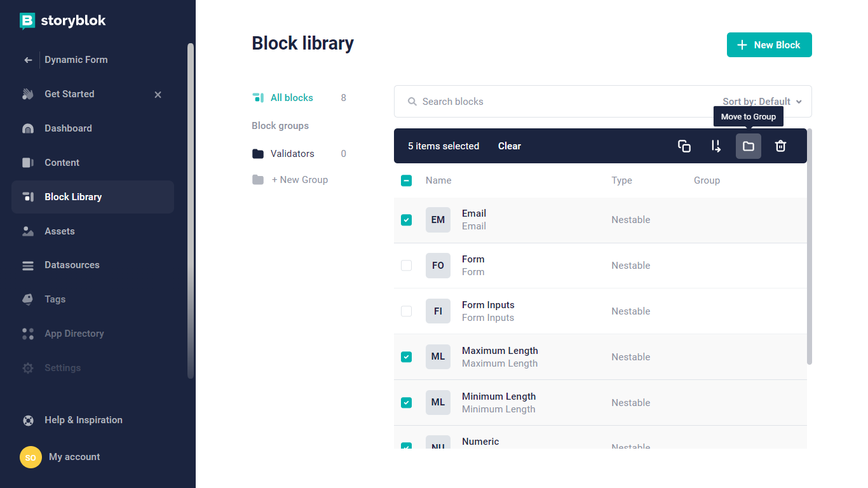Viewport: 868px width, 488px height.
Task: Clear the current selection
Action: tap(510, 146)
